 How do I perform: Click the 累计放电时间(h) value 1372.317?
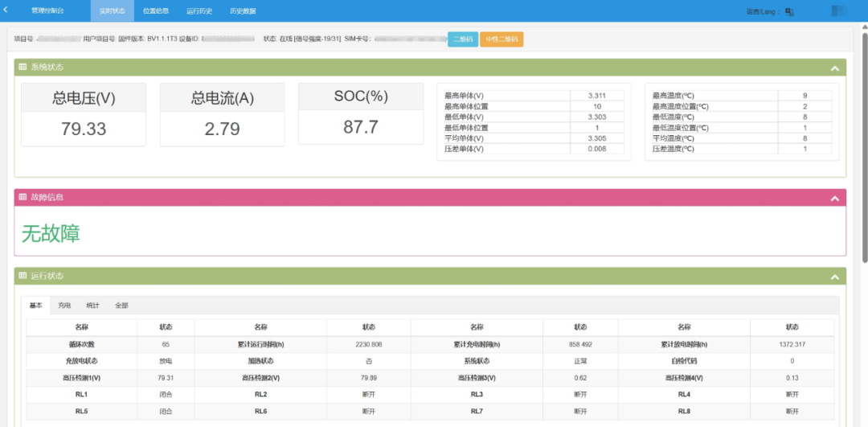[792, 344]
